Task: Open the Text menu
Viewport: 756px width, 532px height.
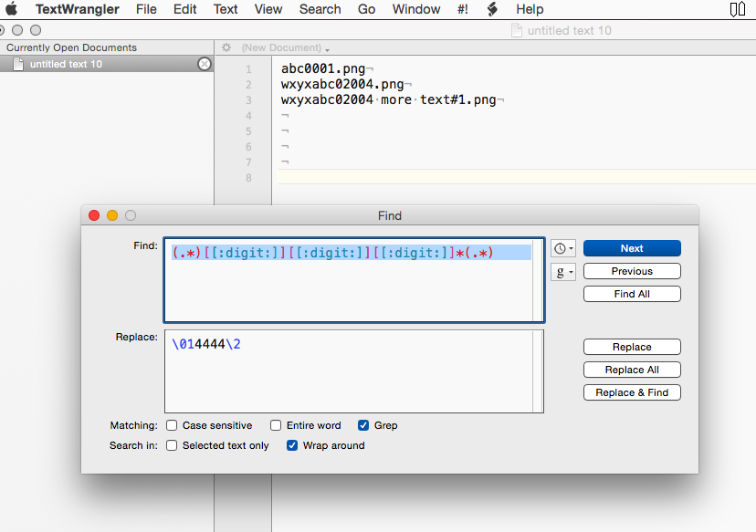Action: coord(226,9)
